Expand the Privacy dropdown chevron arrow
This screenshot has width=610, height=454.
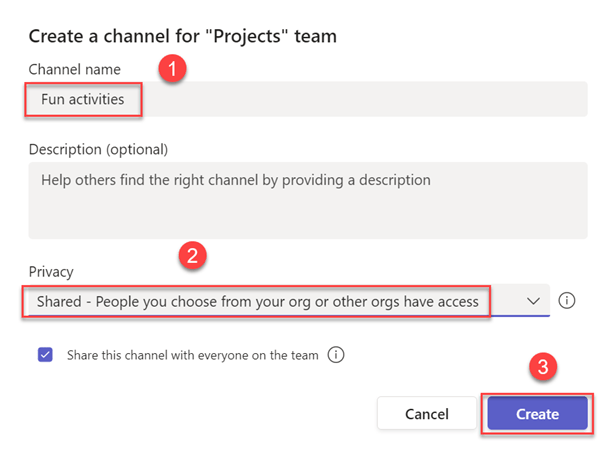(533, 300)
